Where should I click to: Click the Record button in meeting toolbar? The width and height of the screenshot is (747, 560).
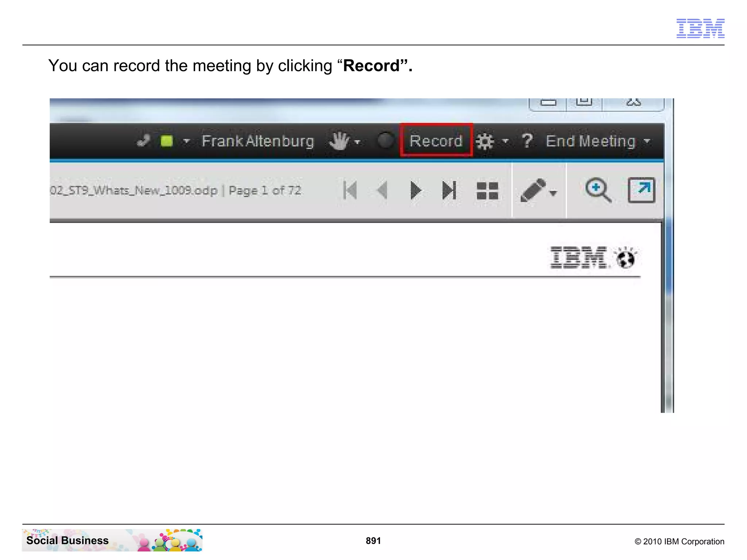click(x=436, y=141)
